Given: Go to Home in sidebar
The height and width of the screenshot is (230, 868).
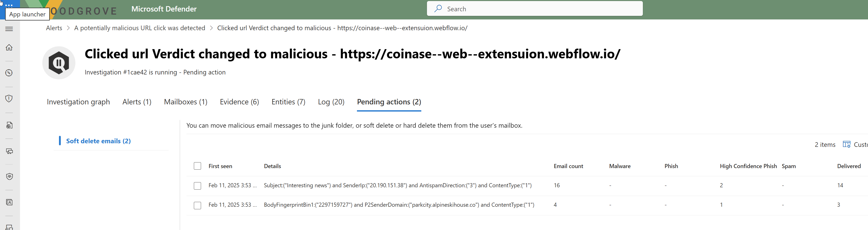Looking at the screenshot, I should pos(9,47).
